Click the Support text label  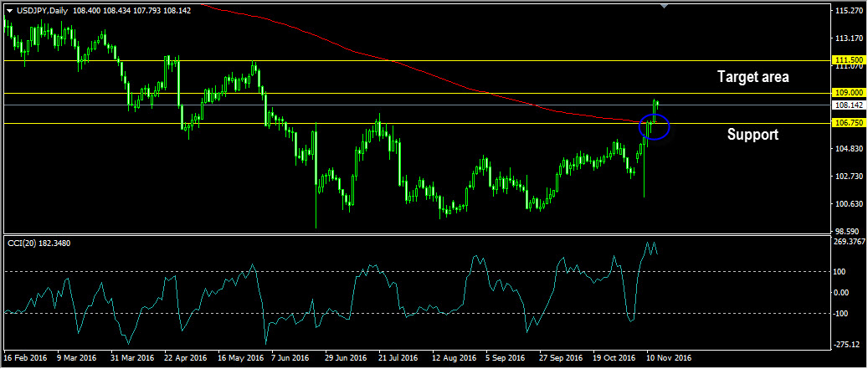click(752, 135)
